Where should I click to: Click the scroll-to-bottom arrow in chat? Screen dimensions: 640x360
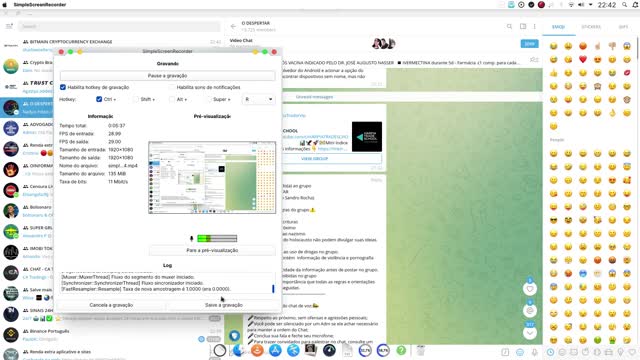click(x=530, y=333)
